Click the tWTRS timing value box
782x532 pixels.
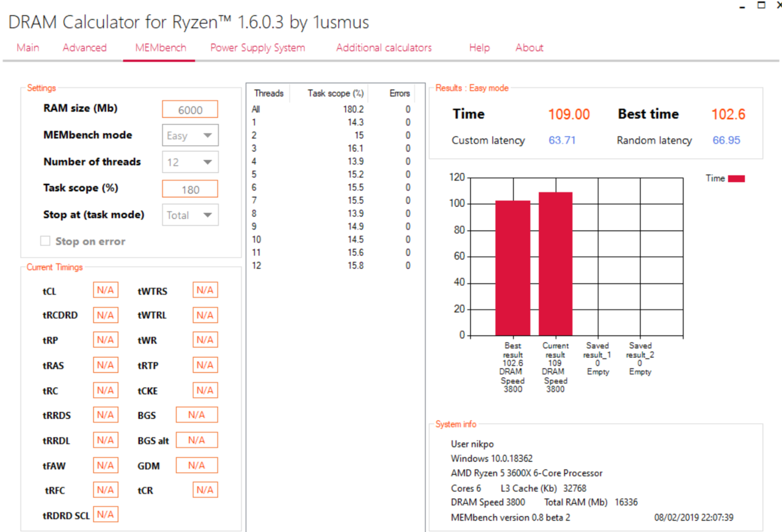click(205, 290)
